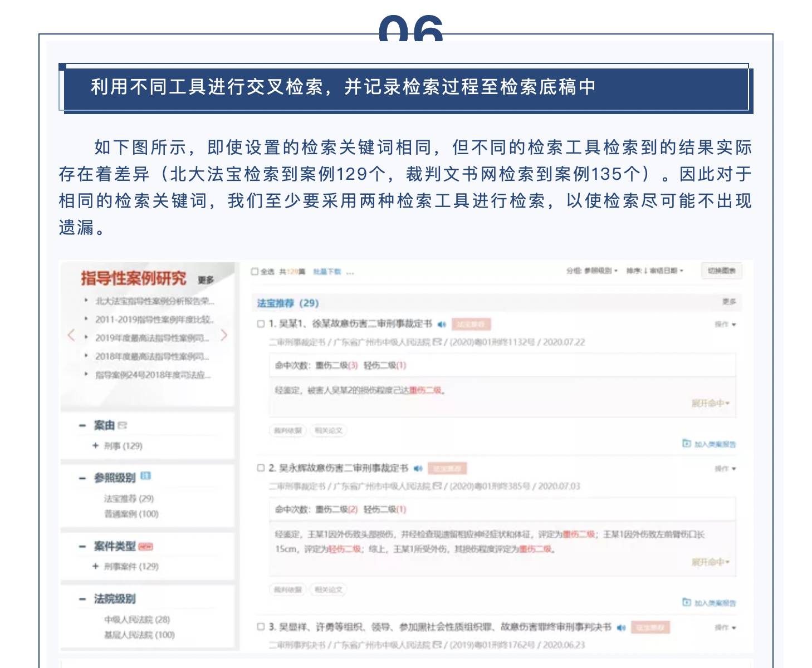Click court icon in case 1 citation line

(x=437, y=342)
